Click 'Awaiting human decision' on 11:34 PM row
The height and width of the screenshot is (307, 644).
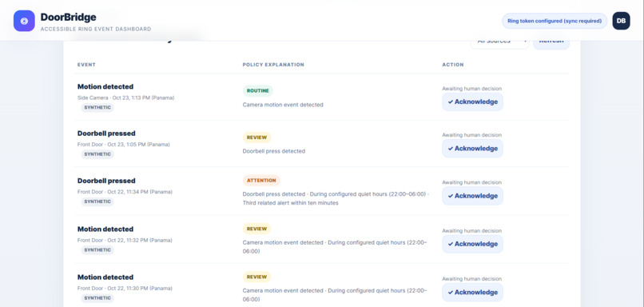pos(472,182)
